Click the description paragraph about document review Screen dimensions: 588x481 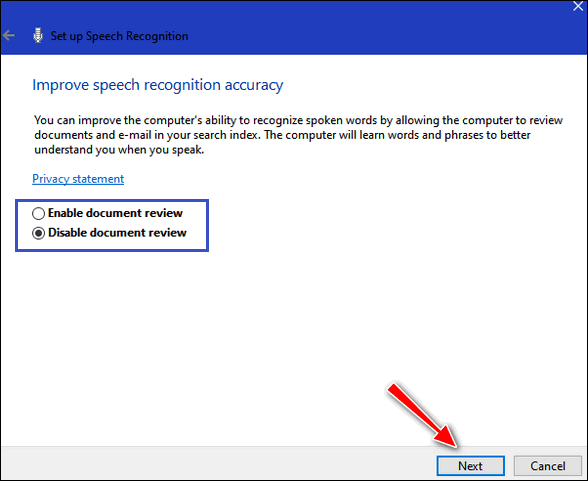tap(298, 135)
